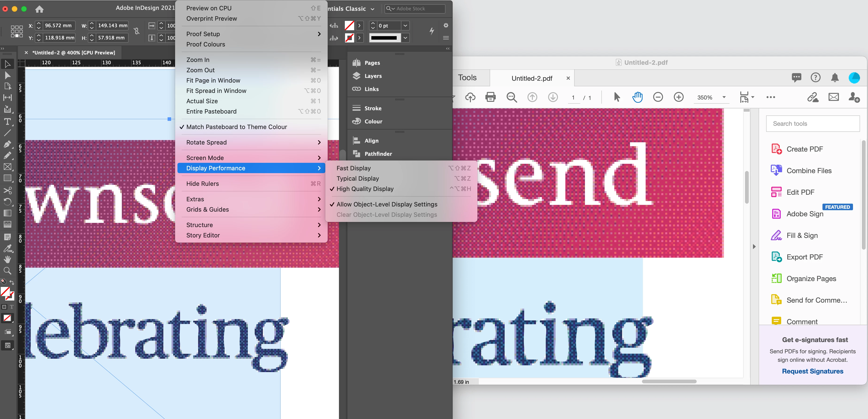868x419 pixels.
Task: Open the Pathfinder panel
Action: click(378, 154)
